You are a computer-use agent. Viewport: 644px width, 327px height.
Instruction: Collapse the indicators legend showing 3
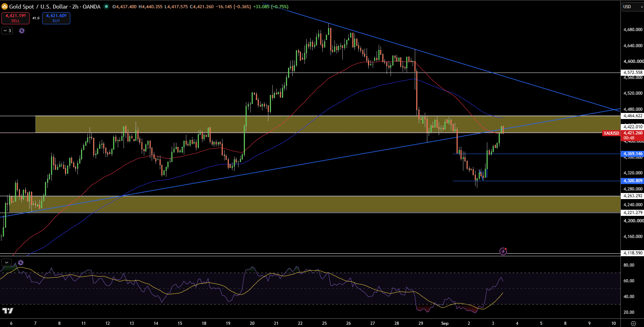point(7,31)
